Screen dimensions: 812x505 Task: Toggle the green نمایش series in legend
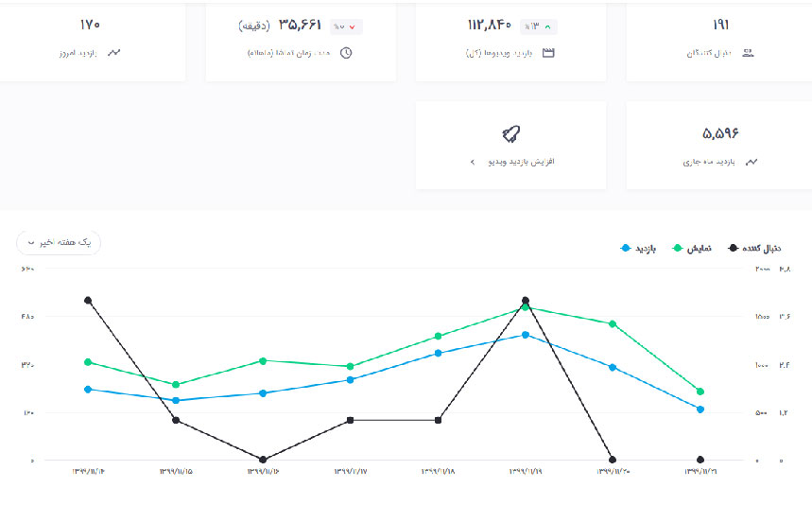tap(692, 248)
